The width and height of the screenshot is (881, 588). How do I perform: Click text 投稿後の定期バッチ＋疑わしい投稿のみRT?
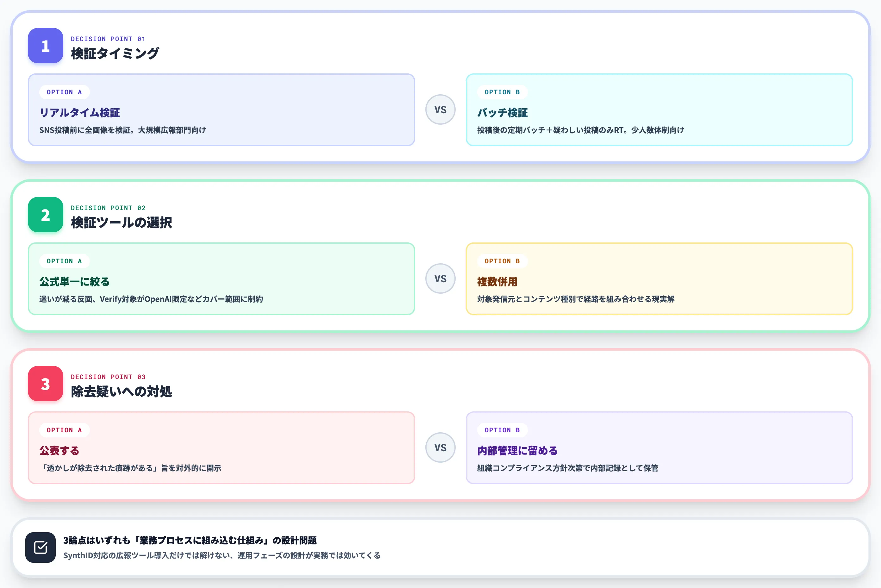point(550,130)
